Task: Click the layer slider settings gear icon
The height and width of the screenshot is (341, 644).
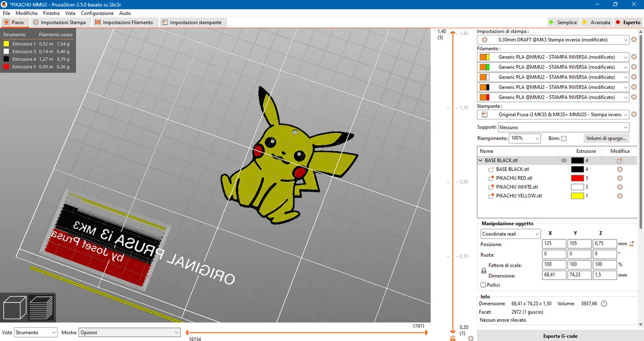Action: pyautogui.click(x=471, y=338)
